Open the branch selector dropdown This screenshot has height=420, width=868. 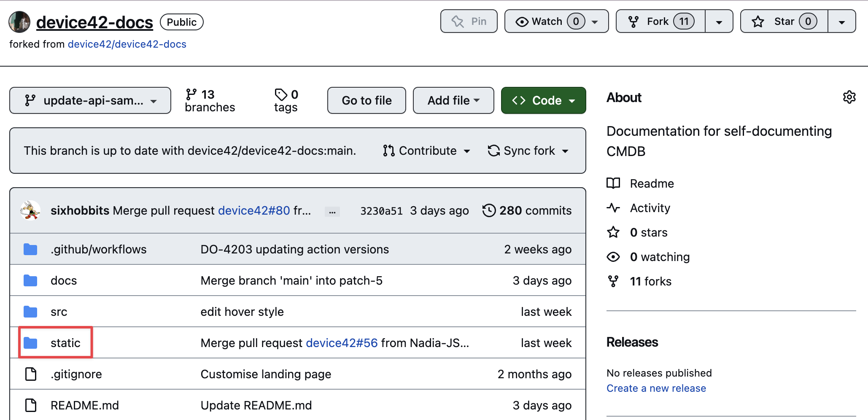tap(90, 100)
